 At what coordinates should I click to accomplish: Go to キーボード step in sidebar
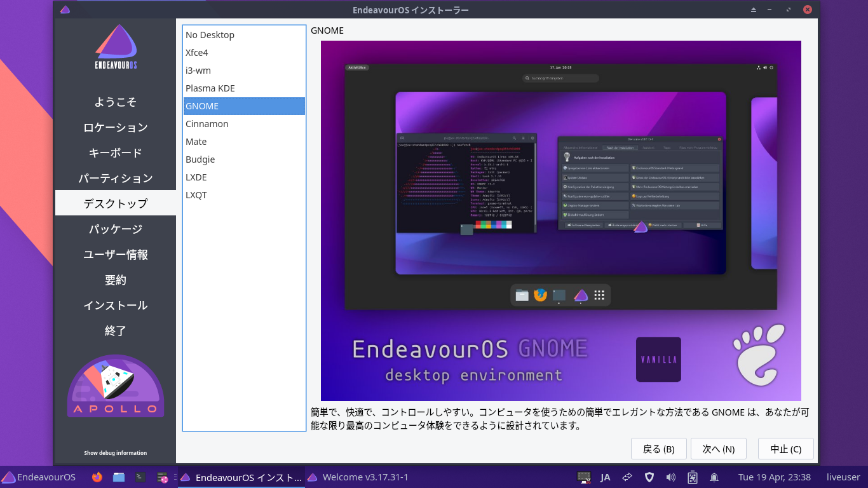116,152
